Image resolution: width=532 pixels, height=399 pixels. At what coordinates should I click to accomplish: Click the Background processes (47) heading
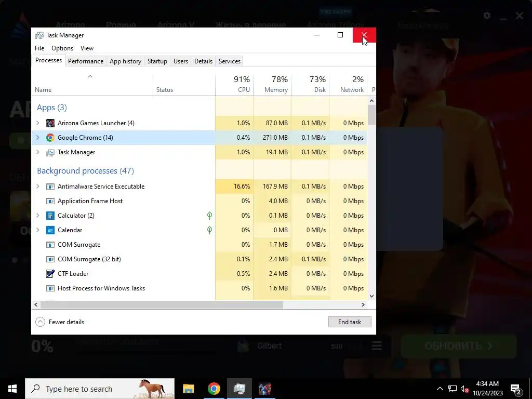86,170
